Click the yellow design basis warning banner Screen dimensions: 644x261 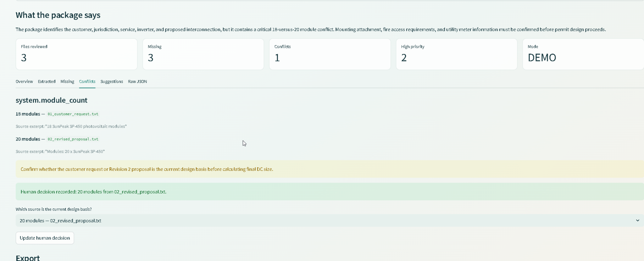[330, 169]
